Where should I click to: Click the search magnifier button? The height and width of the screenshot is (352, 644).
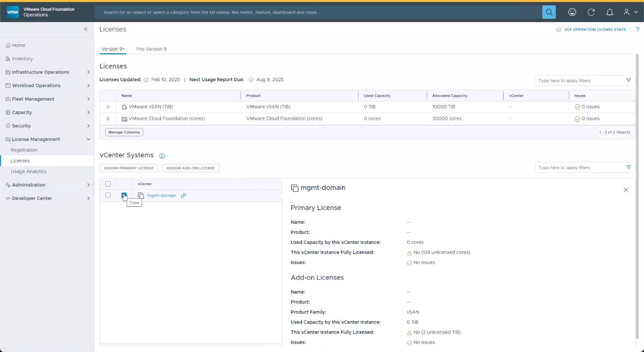(x=549, y=12)
